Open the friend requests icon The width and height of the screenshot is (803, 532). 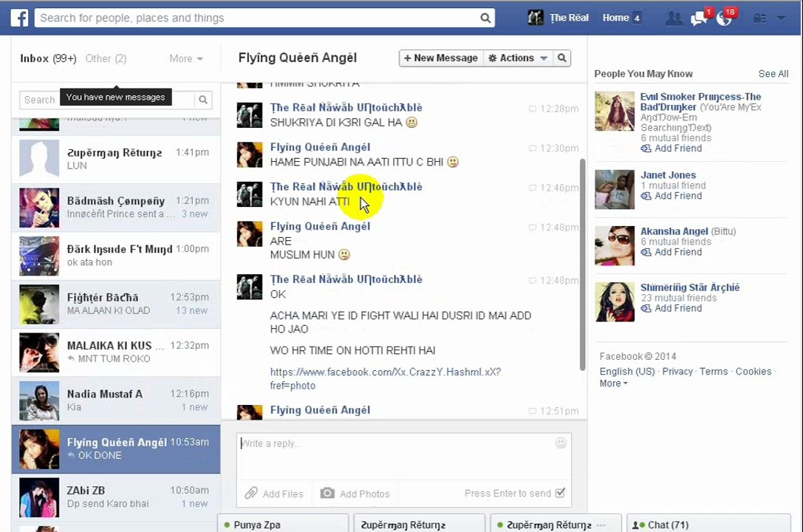tap(674, 18)
